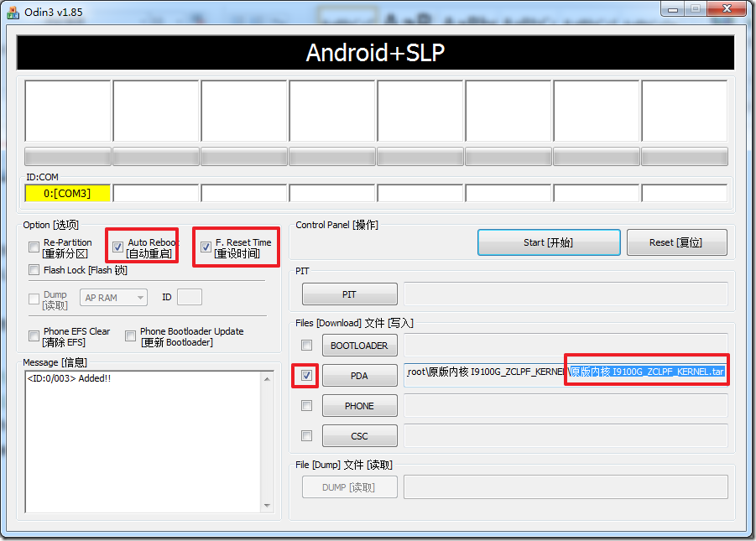Minimize the Odin3 window
The width and height of the screenshot is (756, 541).
[x=673, y=8]
